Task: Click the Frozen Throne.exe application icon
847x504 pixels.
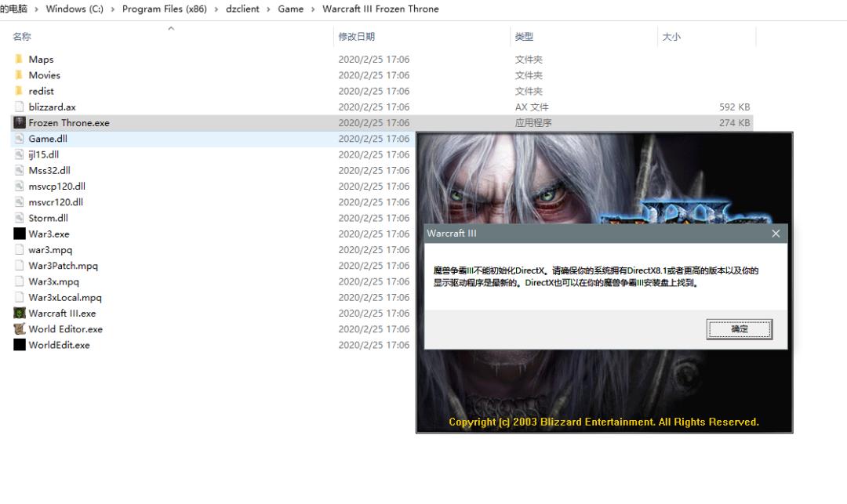Action: [20, 122]
